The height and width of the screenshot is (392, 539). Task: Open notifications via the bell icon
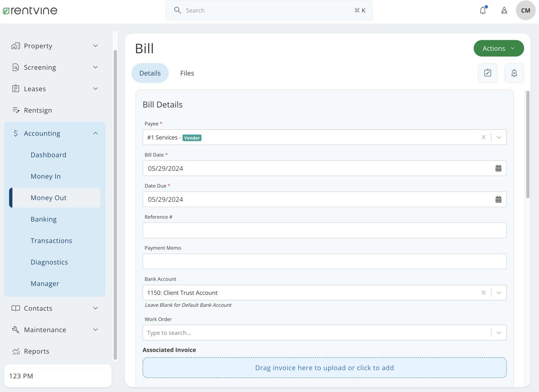pyautogui.click(x=483, y=10)
